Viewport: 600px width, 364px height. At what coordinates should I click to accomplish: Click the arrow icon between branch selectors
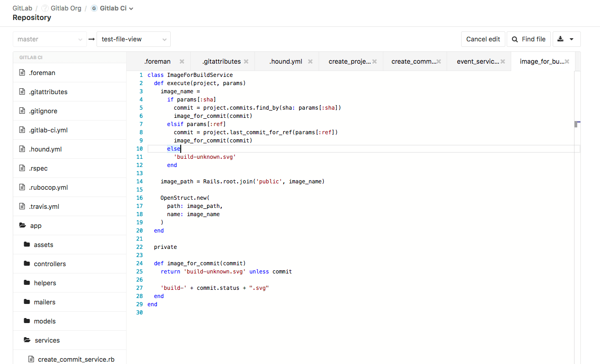coord(92,39)
